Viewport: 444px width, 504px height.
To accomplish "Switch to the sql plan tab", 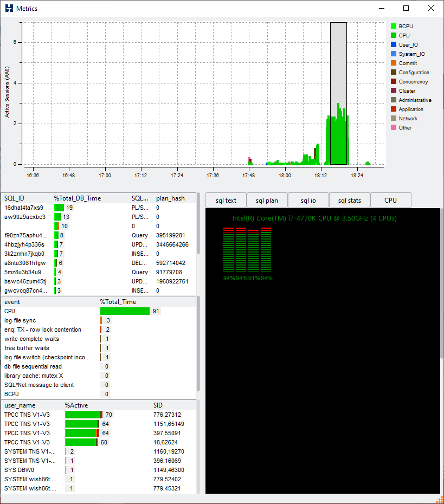I will (x=267, y=200).
